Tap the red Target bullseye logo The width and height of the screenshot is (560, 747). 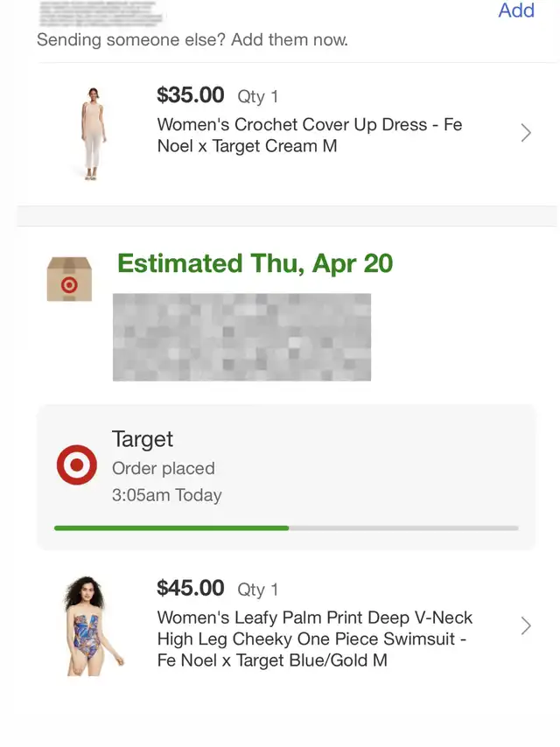point(77,465)
